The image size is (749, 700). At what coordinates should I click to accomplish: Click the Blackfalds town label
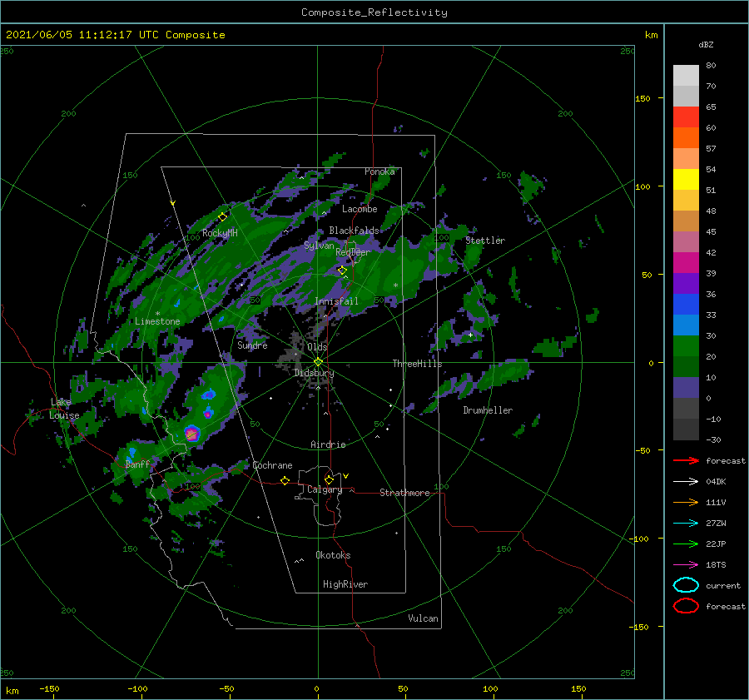pyautogui.click(x=354, y=231)
